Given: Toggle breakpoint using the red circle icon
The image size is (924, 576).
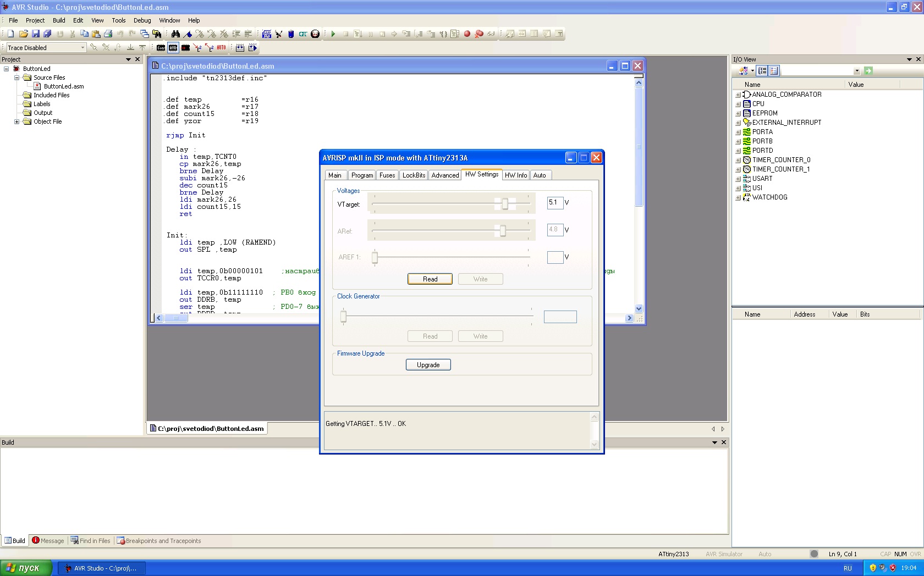Looking at the screenshot, I should tap(467, 34).
